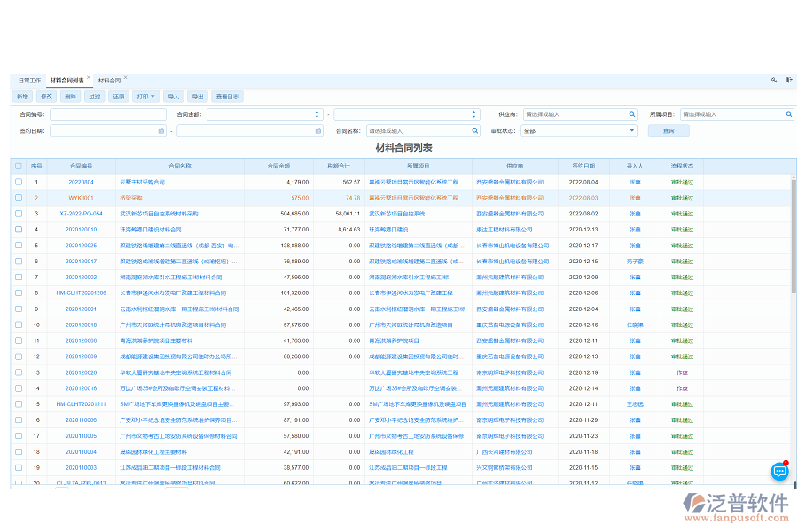Expand the 打印 dropdown button
The height and width of the screenshot is (532, 798).
[145, 97]
